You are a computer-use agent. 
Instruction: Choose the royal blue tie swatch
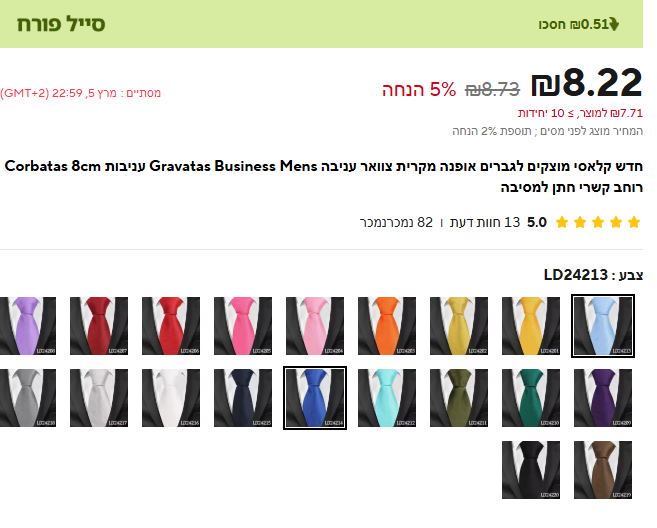click(x=315, y=398)
